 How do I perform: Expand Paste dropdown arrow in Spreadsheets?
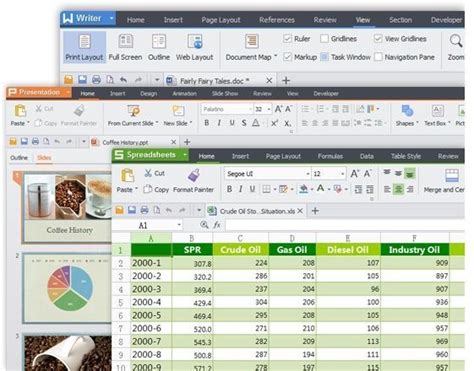click(x=136, y=189)
